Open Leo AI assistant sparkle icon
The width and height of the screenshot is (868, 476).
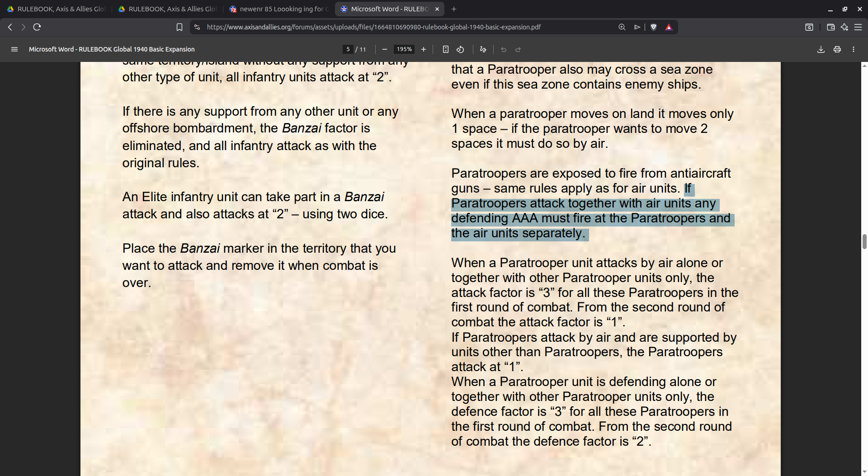[844, 27]
